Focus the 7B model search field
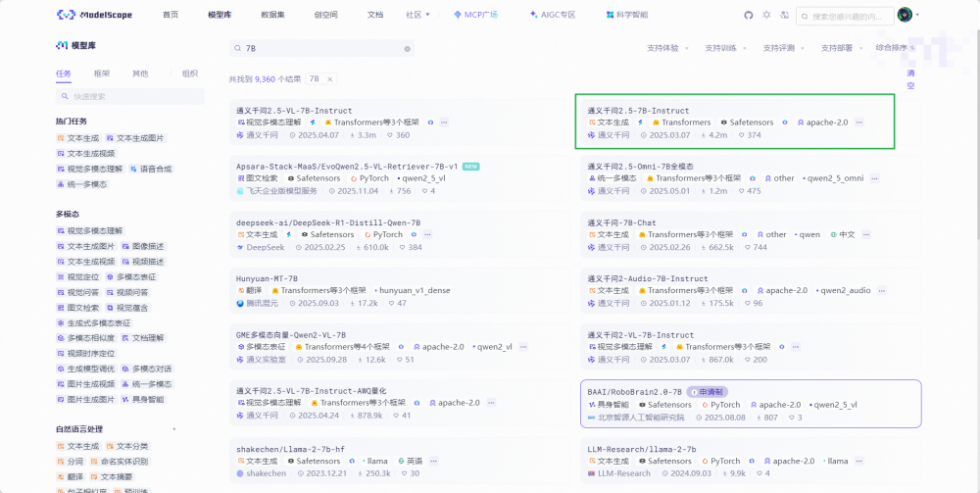Screen dimensions: 980x493 coord(321,49)
